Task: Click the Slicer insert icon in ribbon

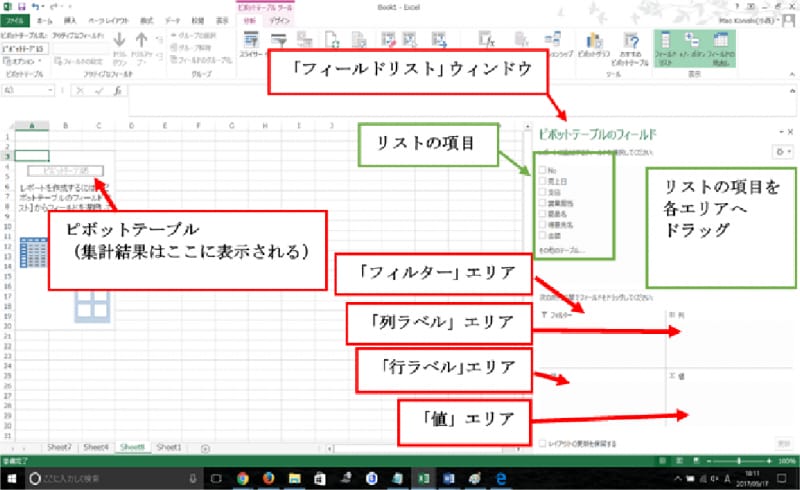Action: (x=253, y=45)
